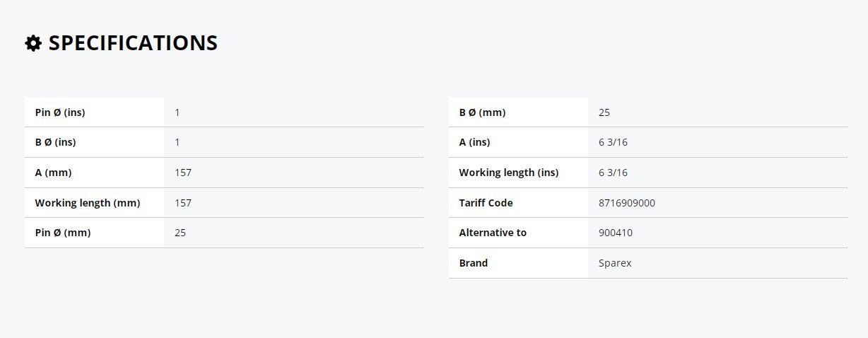Click the value 157 next to A (mm)
This screenshot has height=338, width=868.
[x=183, y=173]
